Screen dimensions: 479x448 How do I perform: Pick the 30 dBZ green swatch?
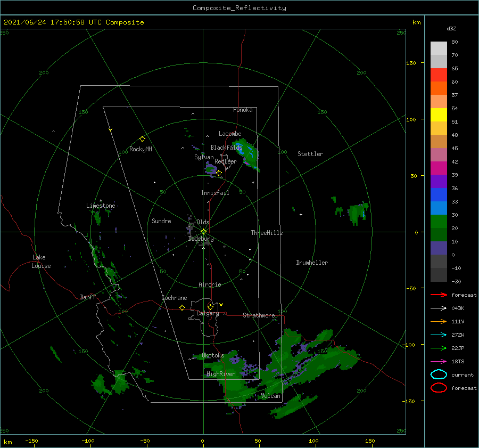[x=439, y=221]
